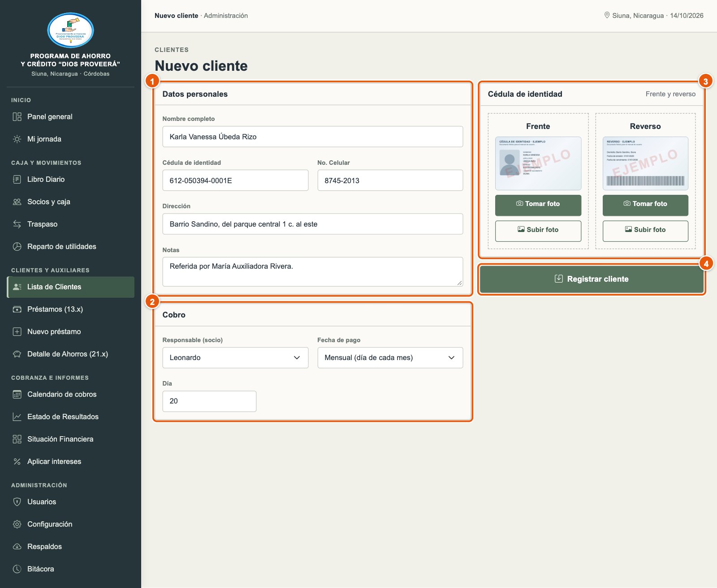Click the Respaldos cloud icon
The width and height of the screenshot is (717, 588).
[x=17, y=547]
